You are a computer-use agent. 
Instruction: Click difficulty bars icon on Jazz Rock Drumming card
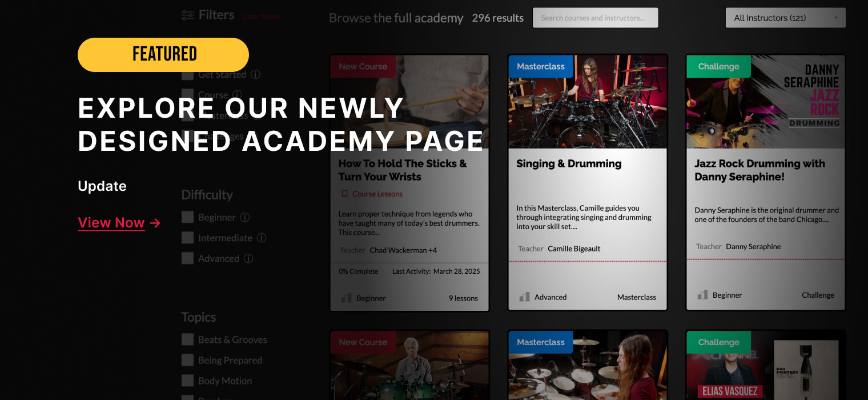click(x=702, y=295)
